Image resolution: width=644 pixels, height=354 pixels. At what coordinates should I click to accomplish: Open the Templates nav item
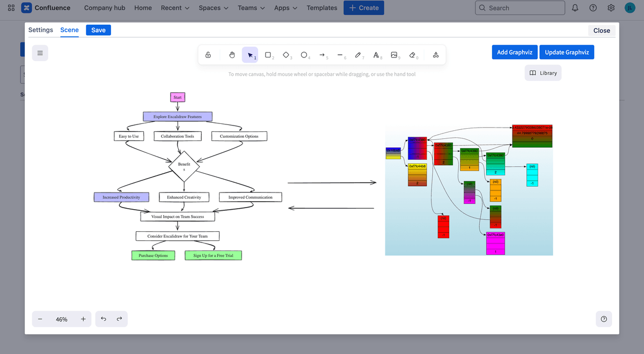tap(322, 8)
